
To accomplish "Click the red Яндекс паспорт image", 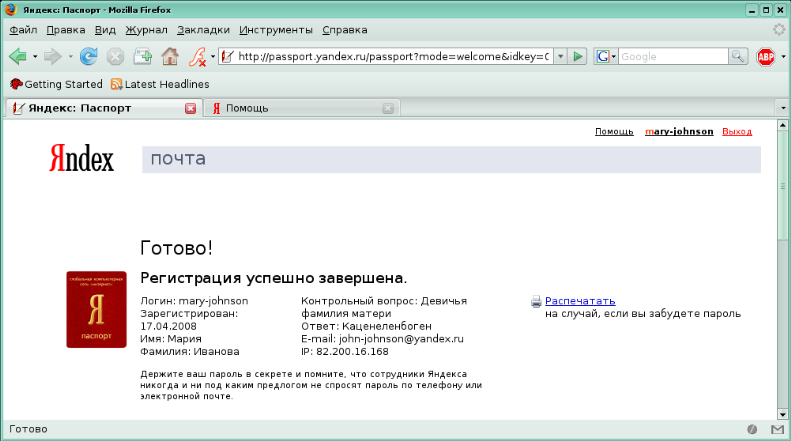I will 96,309.
